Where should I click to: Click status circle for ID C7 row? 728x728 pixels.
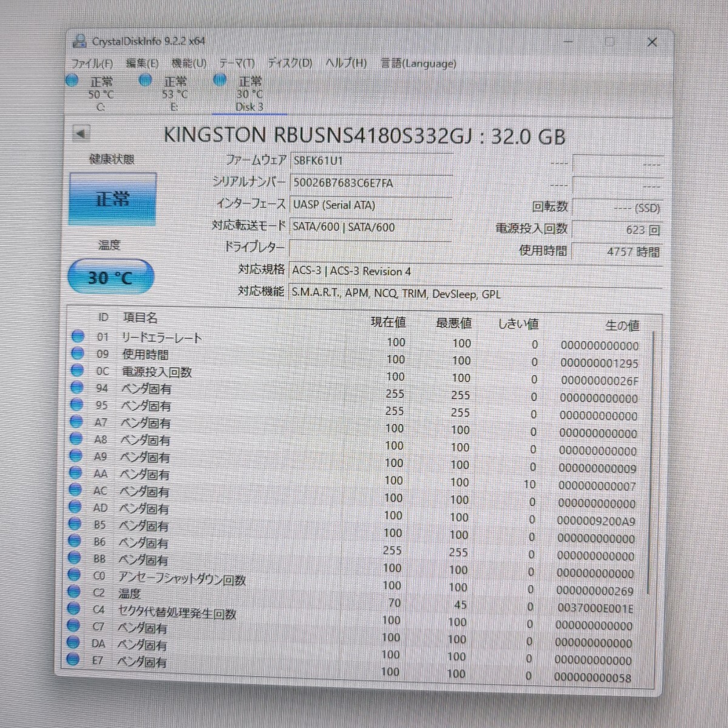tap(73, 625)
